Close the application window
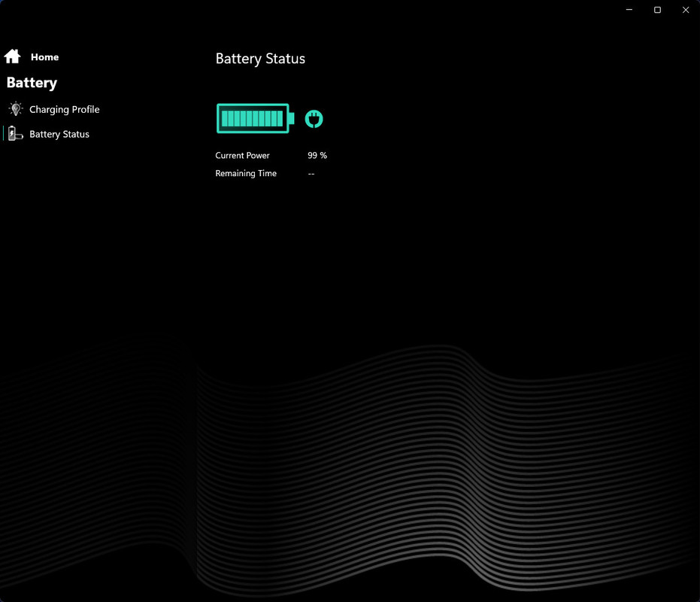This screenshot has height=602, width=700. point(686,10)
